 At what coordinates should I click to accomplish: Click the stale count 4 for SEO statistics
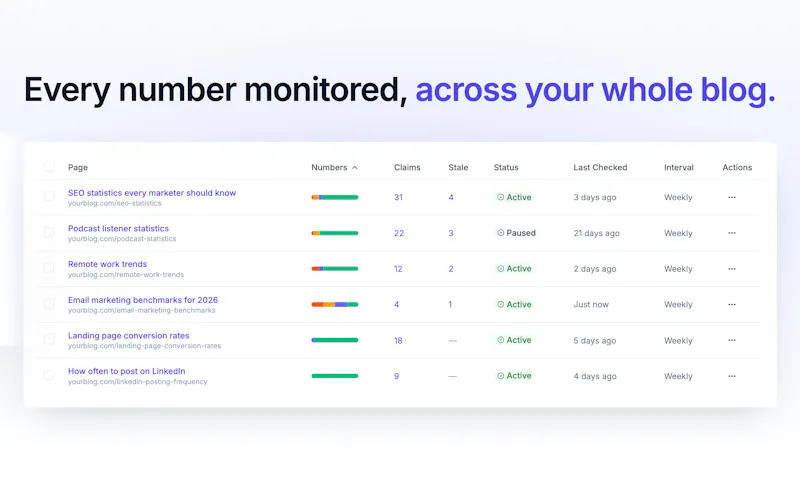click(x=451, y=197)
